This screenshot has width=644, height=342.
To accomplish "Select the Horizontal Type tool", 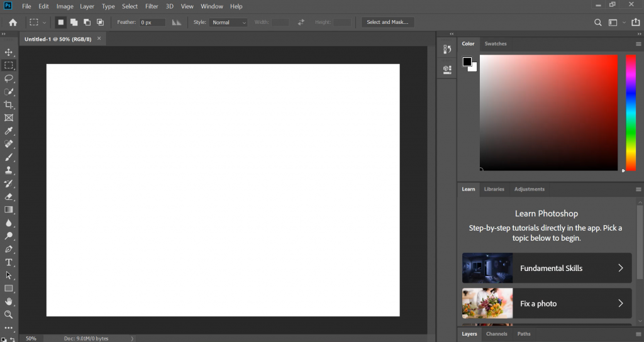I will pos(9,262).
